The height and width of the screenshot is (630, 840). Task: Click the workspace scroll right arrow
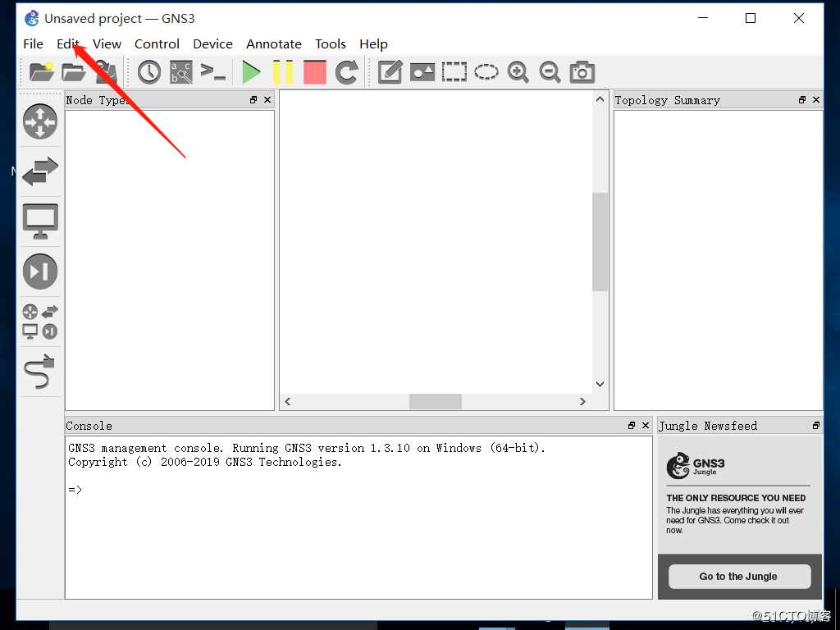point(582,401)
